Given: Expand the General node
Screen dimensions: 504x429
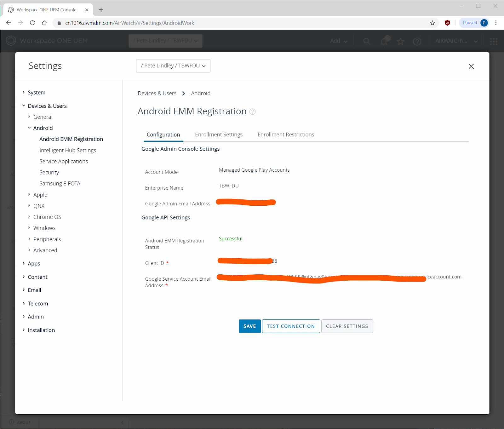Looking at the screenshot, I should [x=29, y=117].
